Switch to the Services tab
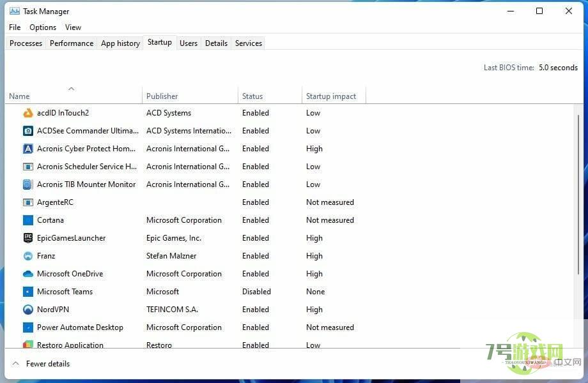588x383 pixels. point(249,43)
